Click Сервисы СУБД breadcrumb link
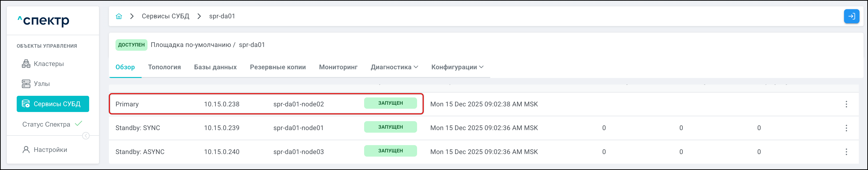Viewport: 868px width, 170px height. tap(165, 16)
